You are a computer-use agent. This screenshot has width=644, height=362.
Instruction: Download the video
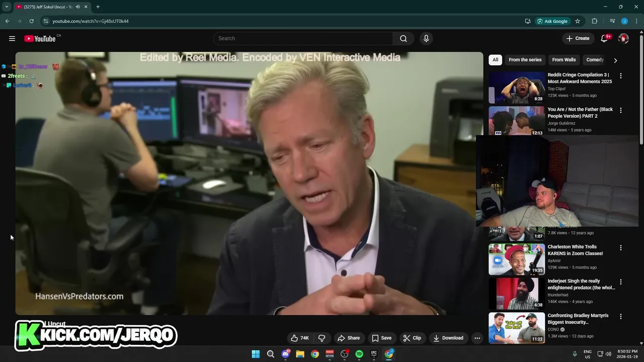(448, 338)
